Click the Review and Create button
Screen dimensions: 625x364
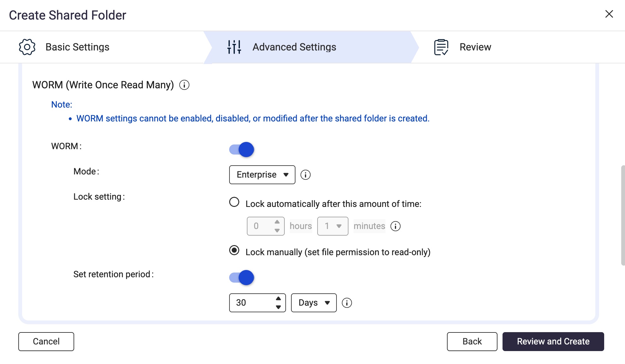click(553, 342)
